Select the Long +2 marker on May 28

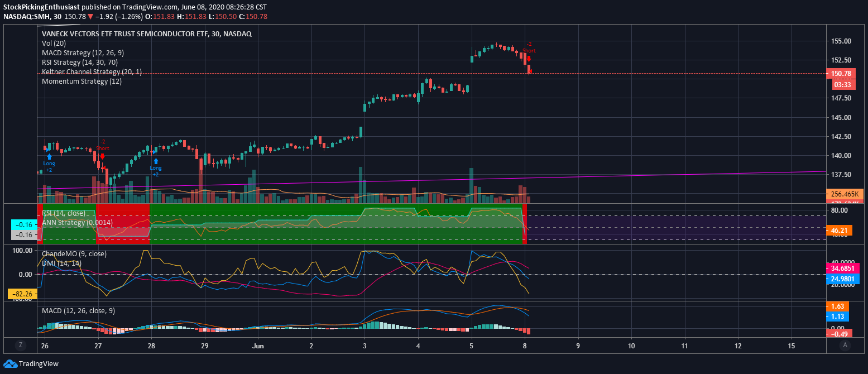pos(155,167)
